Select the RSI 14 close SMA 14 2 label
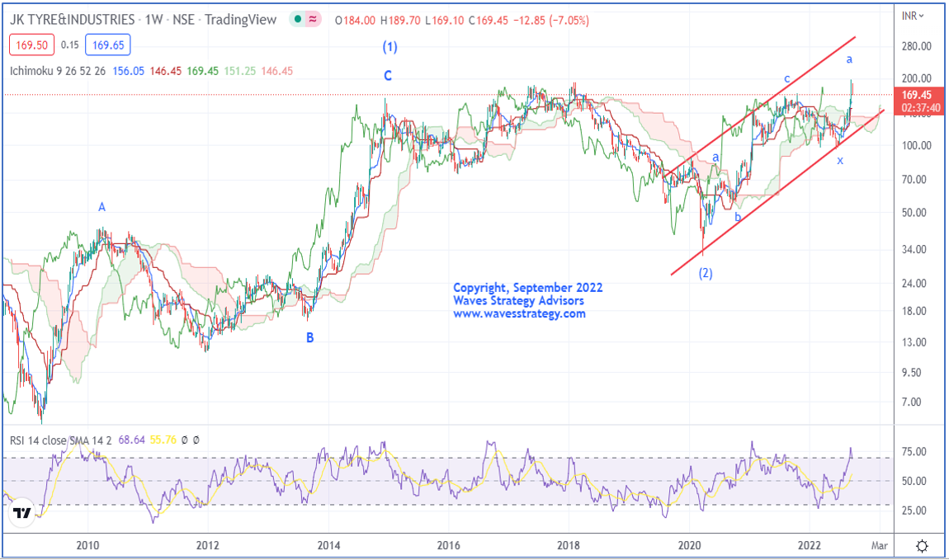The image size is (949, 560). (60, 440)
